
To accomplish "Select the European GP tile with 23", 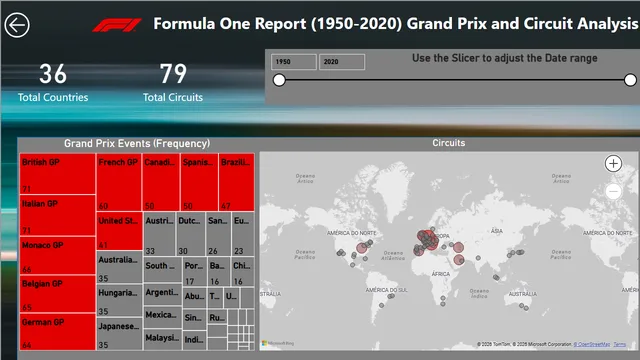I will 243,234.
